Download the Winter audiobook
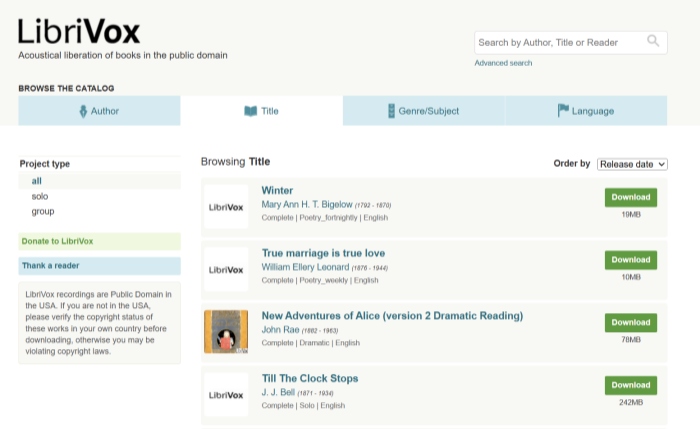The height and width of the screenshot is (429, 700). pos(630,197)
